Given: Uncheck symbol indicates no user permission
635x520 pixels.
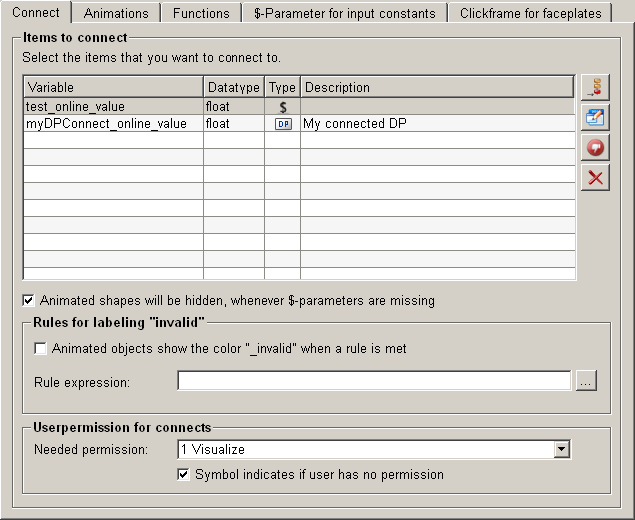Looking at the screenshot, I should point(184,475).
